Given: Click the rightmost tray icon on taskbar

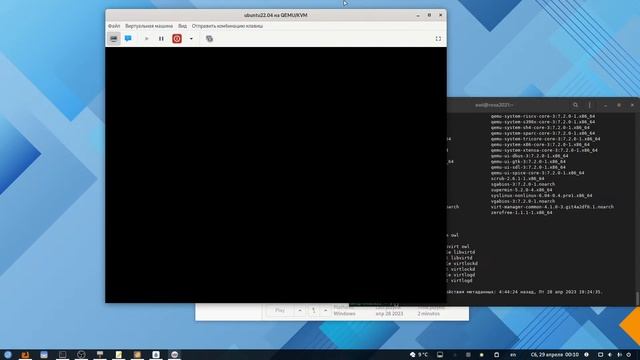Looking at the screenshot, I should [x=629, y=355].
